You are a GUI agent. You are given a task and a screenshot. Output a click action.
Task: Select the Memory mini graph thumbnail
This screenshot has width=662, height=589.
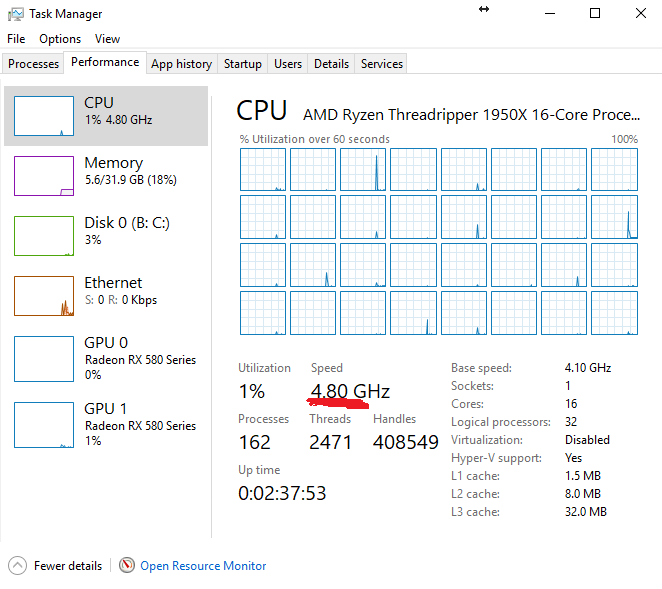click(x=44, y=176)
